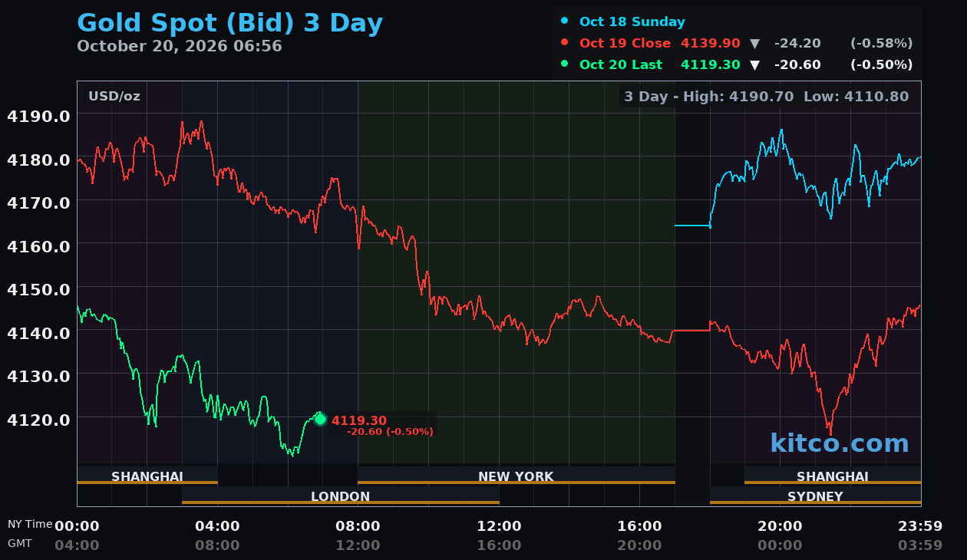Click the 'NY Time' axis label

pyautogui.click(x=30, y=524)
